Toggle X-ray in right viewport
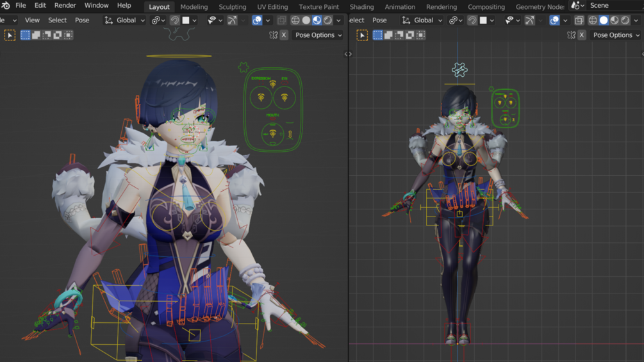 [579, 20]
